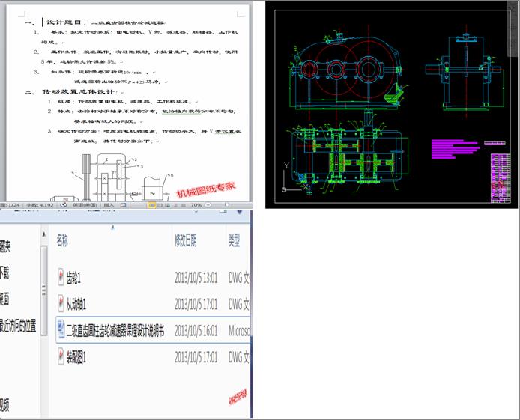Click the 2013/10/5 16:01 date of the Word document

coord(196,331)
